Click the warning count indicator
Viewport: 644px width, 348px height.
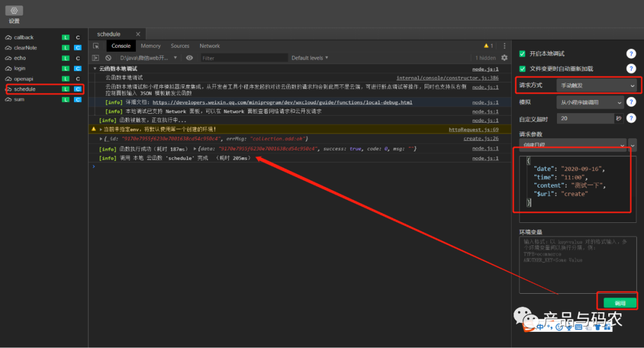[x=488, y=46]
